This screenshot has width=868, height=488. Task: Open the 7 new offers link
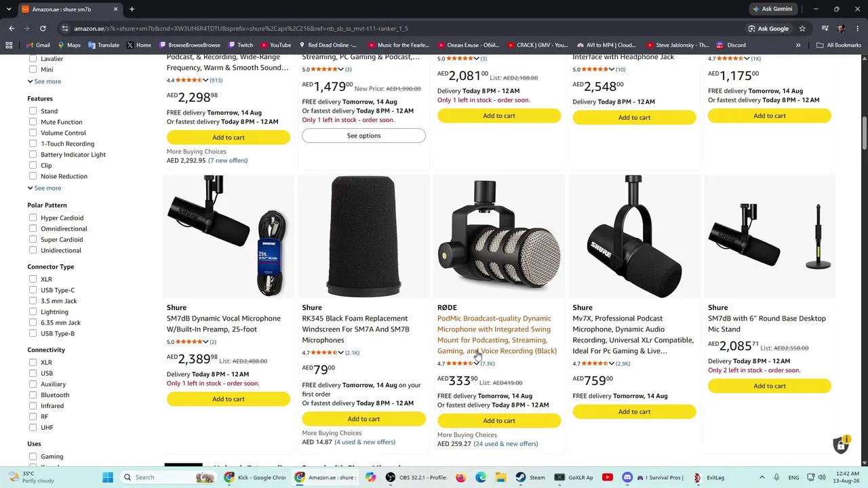(228, 161)
